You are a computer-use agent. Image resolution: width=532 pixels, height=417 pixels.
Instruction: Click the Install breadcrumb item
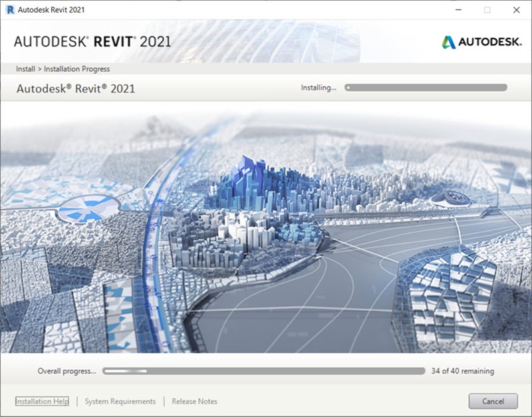click(25, 69)
